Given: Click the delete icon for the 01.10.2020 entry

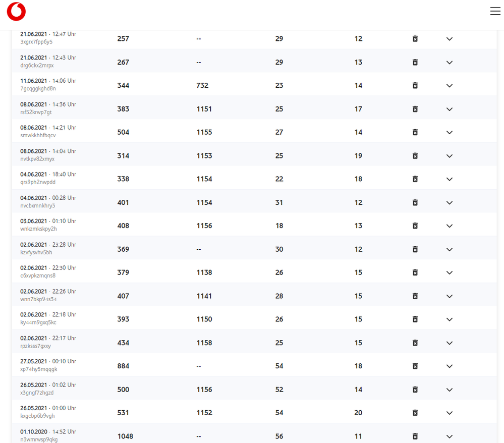Looking at the screenshot, I should pos(415,436).
